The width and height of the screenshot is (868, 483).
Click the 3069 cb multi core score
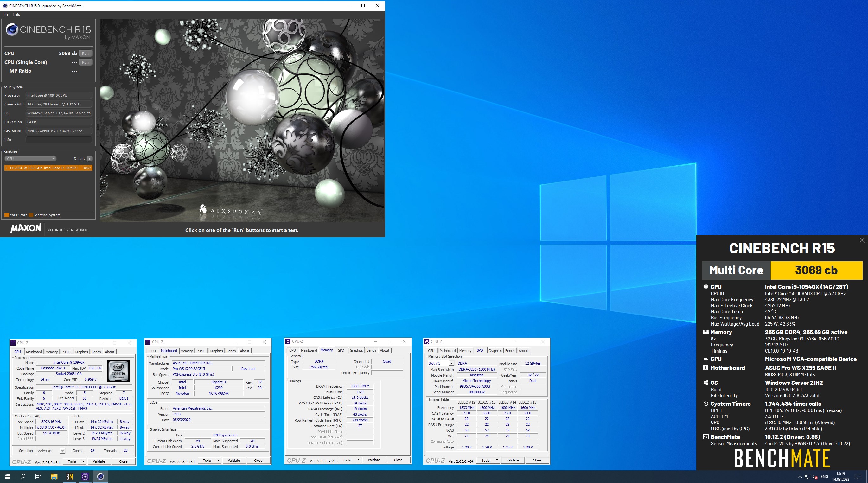(x=816, y=270)
